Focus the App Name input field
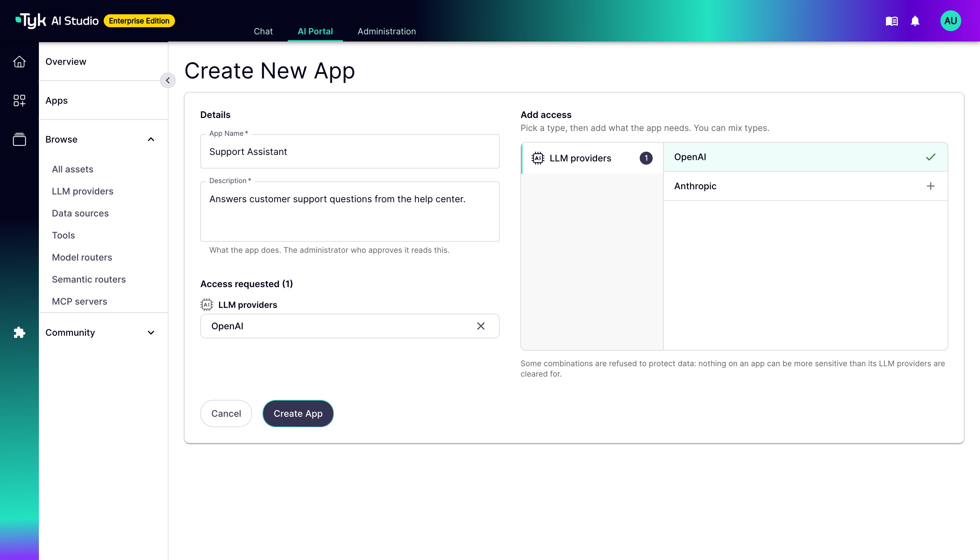The height and width of the screenshot is (560, 980). pos(350,152)
